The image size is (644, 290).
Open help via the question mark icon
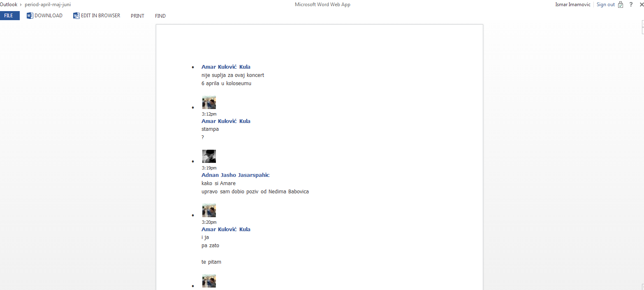pyautogui.click(x=631, y=5)
